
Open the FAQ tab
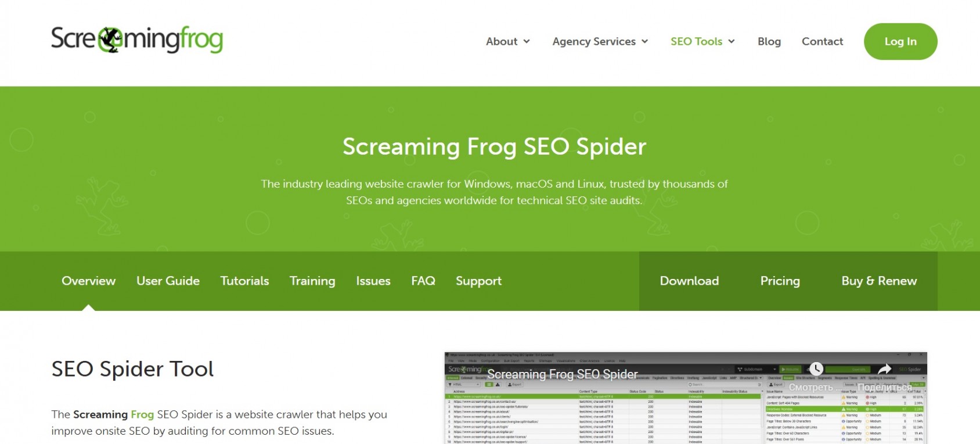423,281
